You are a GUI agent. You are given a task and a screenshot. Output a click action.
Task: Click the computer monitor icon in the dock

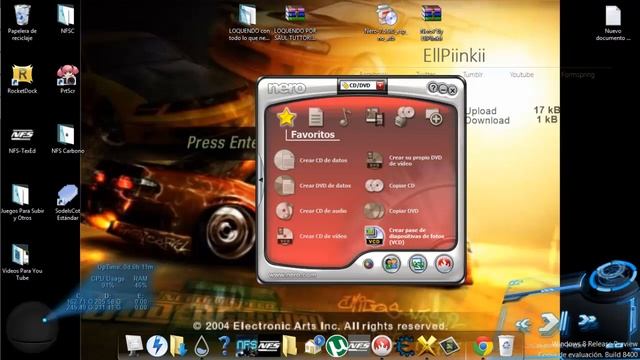[x=134, y=345]
